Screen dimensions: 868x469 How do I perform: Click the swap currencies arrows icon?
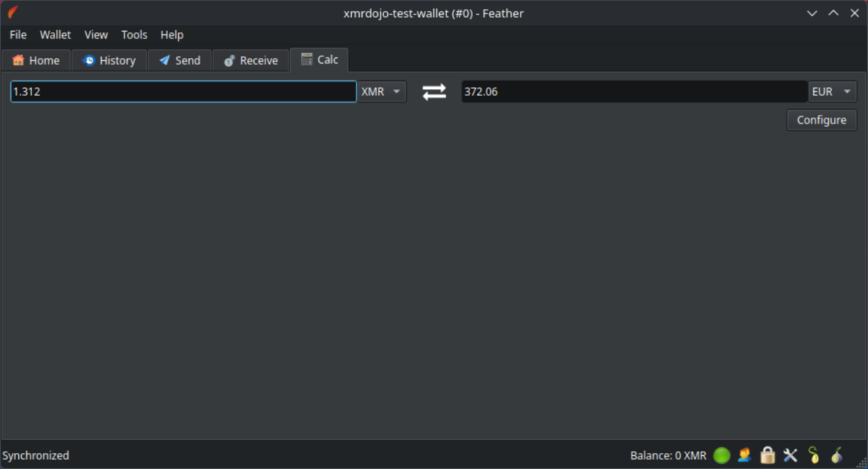(x=434, y=92)
